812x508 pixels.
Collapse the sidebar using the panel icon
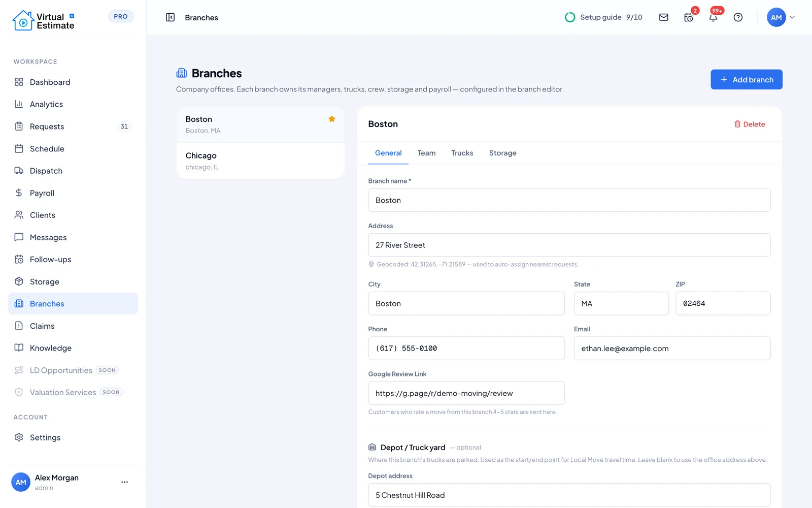click(x=170, y=17)
